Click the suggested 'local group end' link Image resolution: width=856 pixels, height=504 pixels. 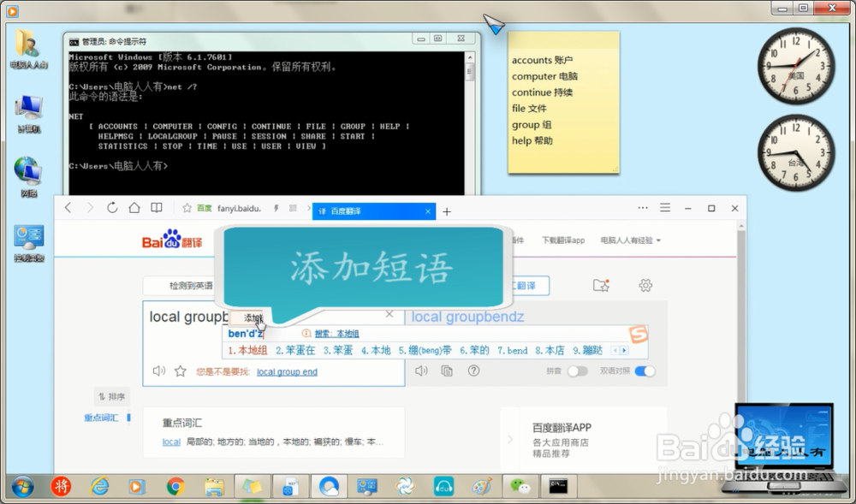click(287, 372)
